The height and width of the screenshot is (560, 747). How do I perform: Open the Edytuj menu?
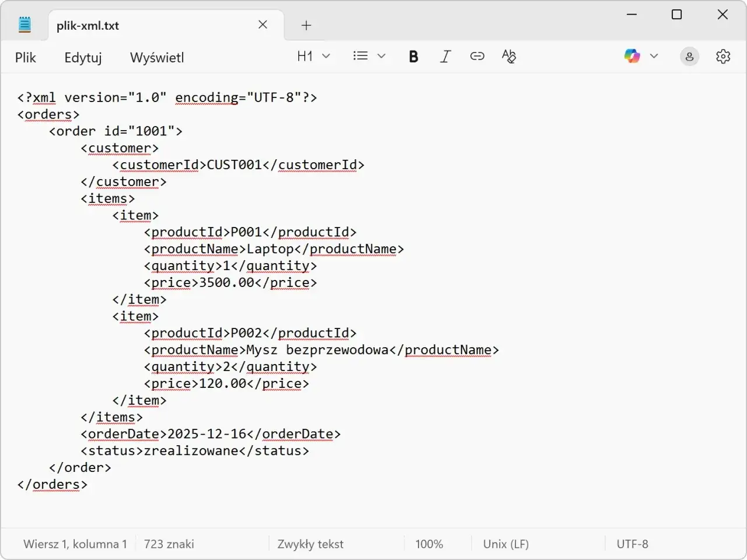tap(83, 57)
